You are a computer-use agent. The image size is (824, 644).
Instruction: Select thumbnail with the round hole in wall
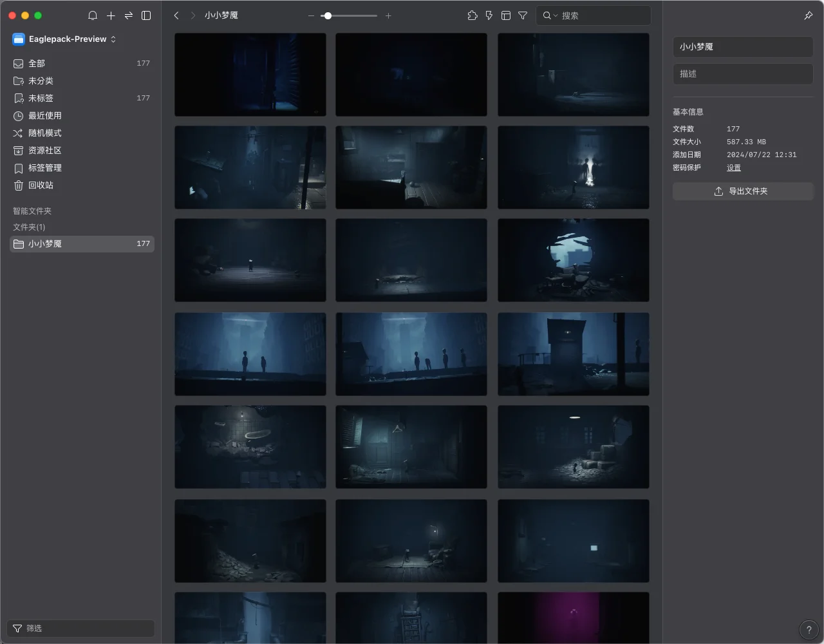click(x=574, y=260)
